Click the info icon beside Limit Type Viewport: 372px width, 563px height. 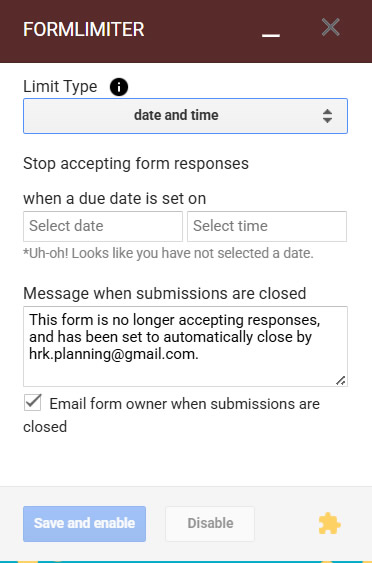click(119, 87)
